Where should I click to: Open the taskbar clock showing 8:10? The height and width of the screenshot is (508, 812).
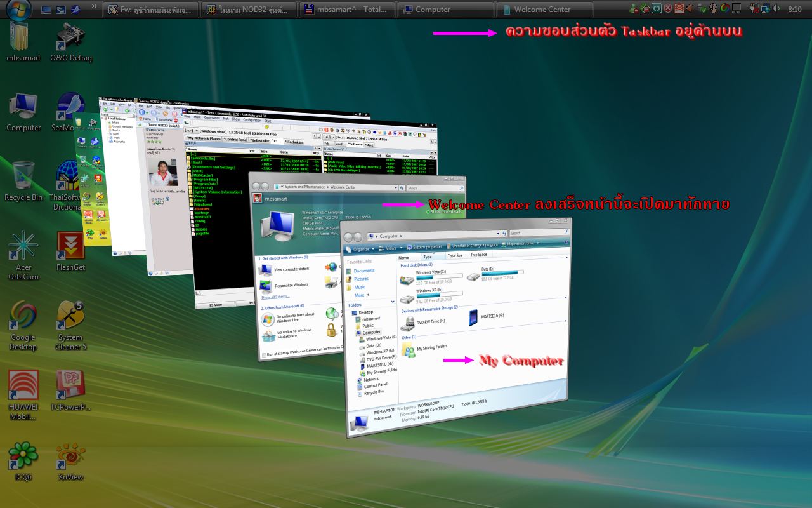pyautogui.click(x=794, y=10)
